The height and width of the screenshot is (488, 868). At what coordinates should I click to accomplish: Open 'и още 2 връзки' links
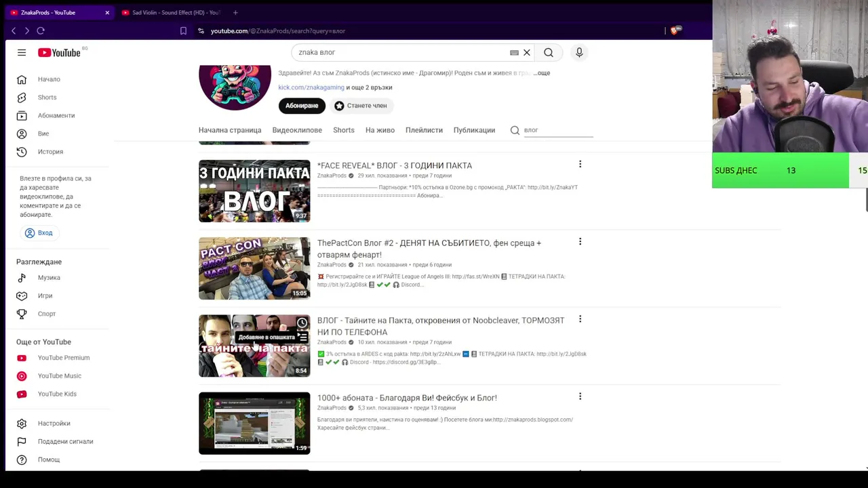[369, 87]
